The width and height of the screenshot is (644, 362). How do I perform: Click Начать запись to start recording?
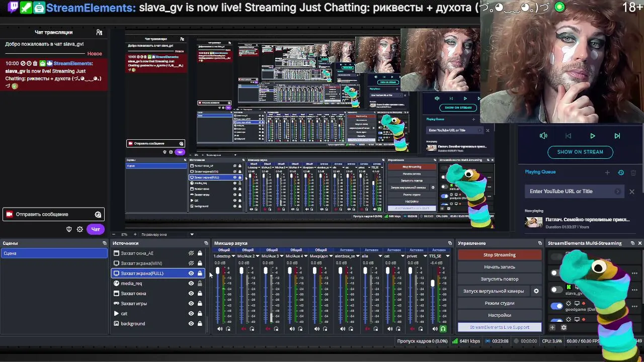(x=500, y=267)
